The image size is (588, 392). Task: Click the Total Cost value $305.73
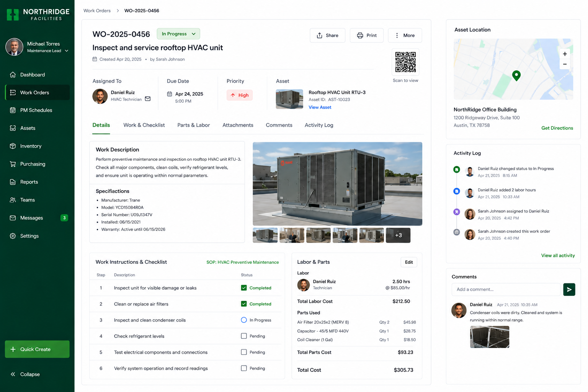click(x=403, y=370)
